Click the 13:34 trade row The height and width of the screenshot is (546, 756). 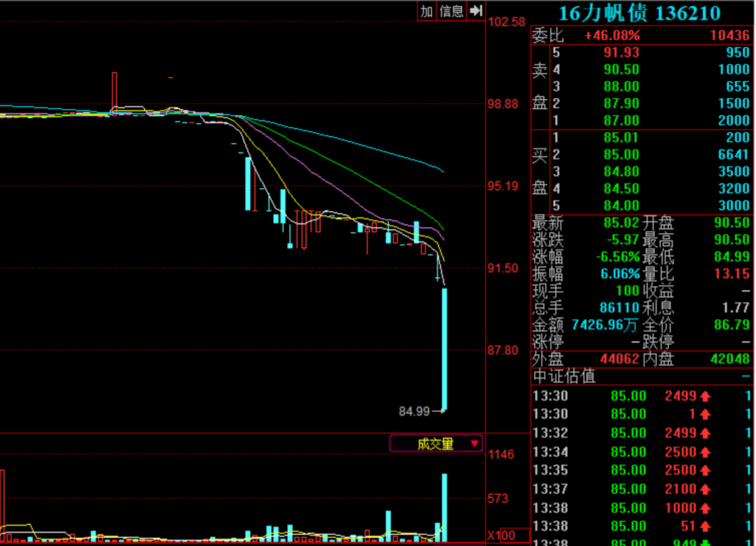click(642, 452)
